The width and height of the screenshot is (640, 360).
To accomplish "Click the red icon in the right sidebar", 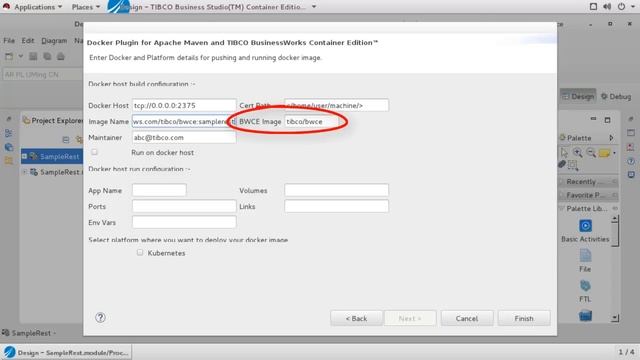I will pyautogui.click(x=631, y=147).
